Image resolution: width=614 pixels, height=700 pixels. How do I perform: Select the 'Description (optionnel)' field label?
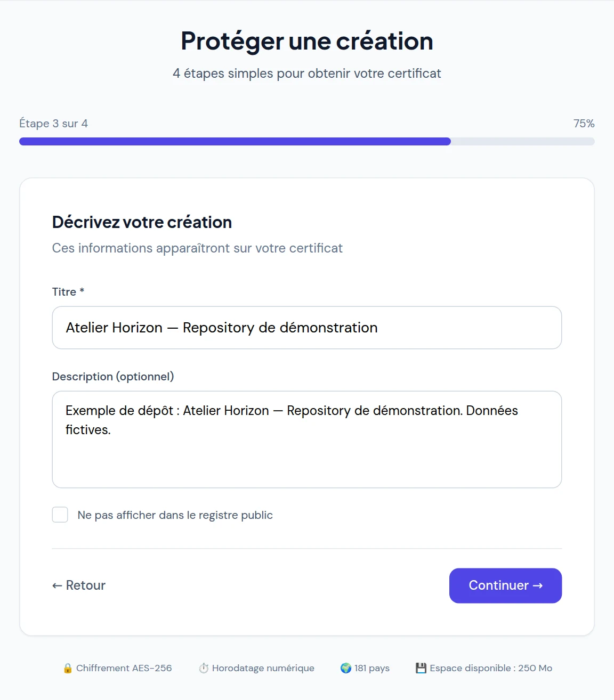tap(113, 377)
